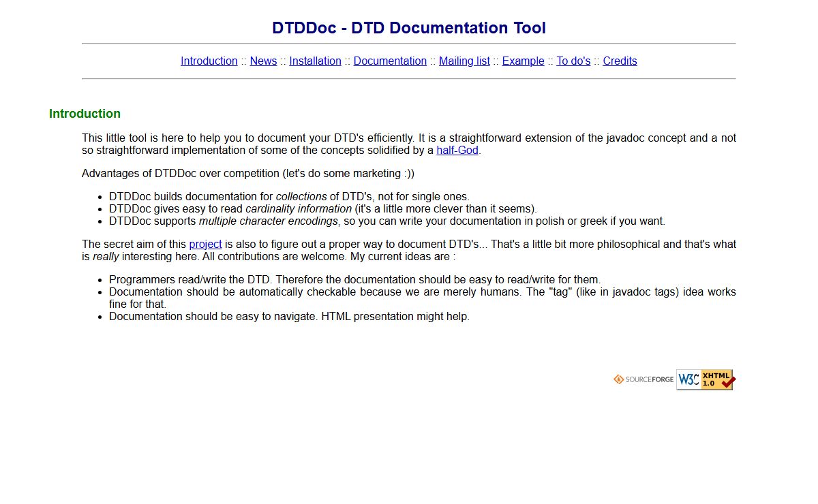Open the Documentation nav link
The image size is (818, 504).
[390, 61]
